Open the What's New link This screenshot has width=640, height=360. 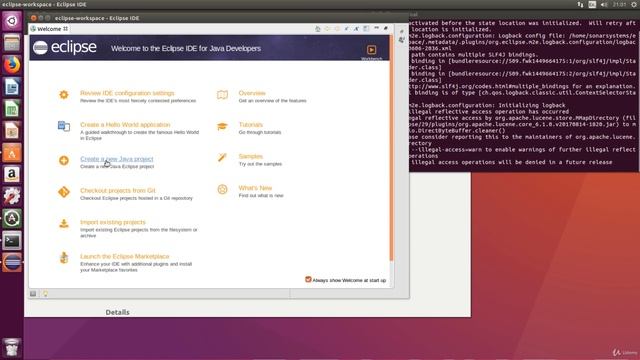255,188
